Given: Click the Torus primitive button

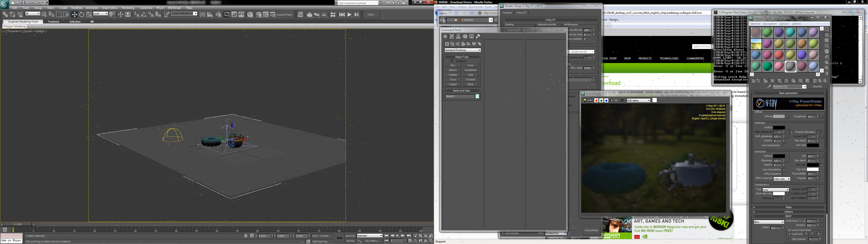Looking at the screenshot, I should tap(453, 80).
